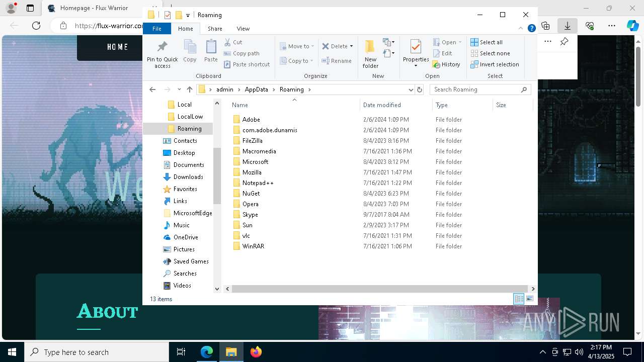The height and width of the screenshot is (362, 644).
Task: Sort by Date modified column
Action: (x=396, y=105)
